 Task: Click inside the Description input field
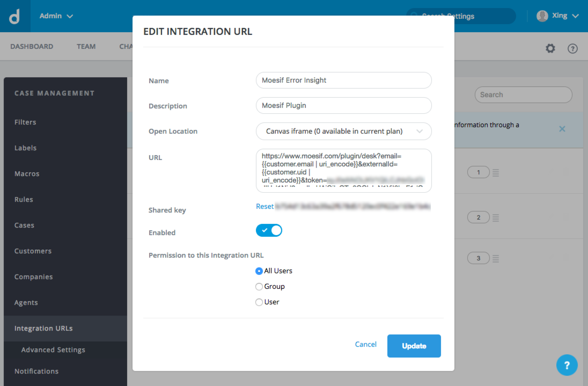point(344,105)
